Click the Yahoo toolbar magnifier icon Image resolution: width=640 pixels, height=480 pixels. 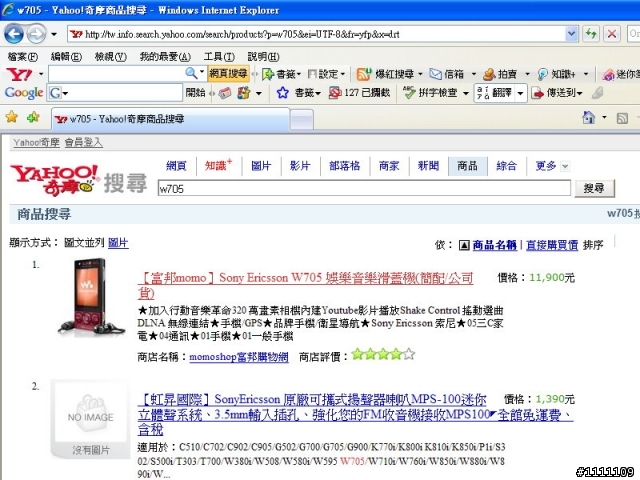click(x=191, y=73)
